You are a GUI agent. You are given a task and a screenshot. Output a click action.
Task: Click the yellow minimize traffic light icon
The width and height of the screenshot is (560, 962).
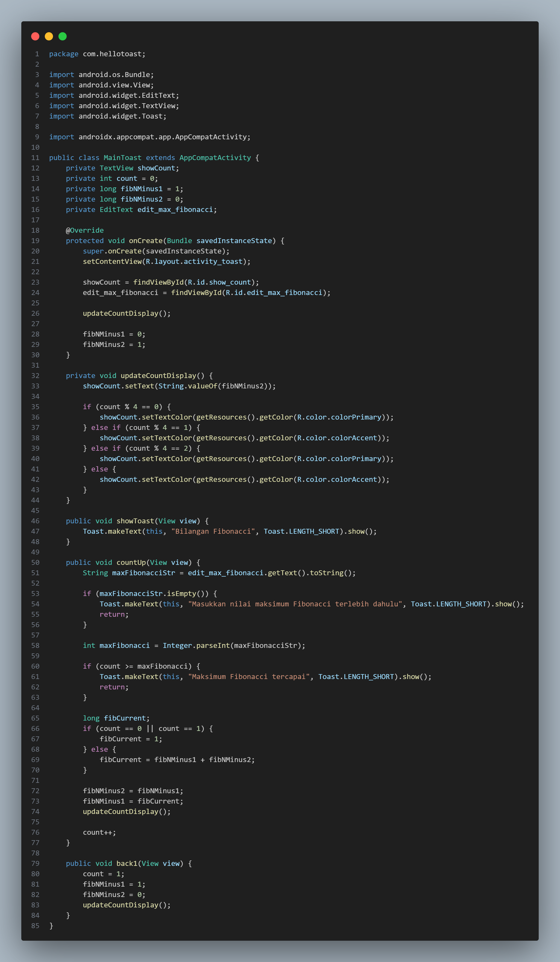point(48,36)
